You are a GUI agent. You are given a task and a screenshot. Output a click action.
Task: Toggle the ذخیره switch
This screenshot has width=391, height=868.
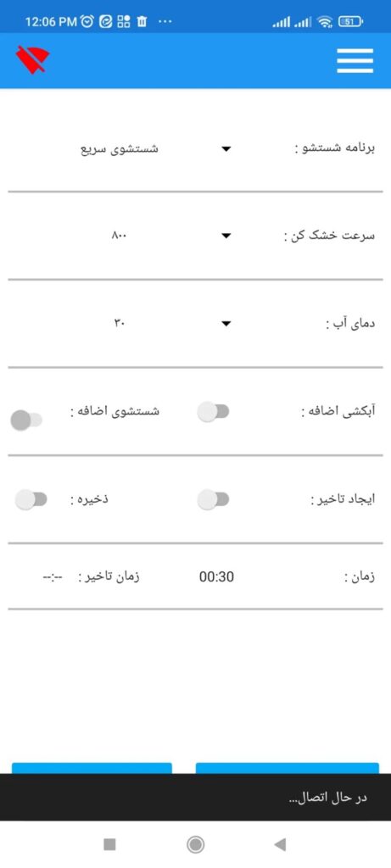point(31,499)
